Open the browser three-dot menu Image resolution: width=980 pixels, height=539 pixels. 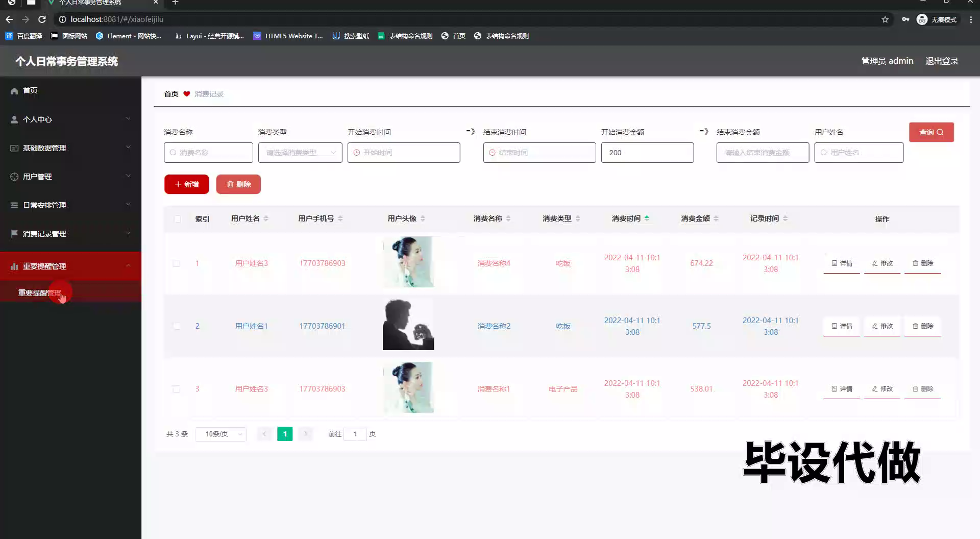(971, 19)
